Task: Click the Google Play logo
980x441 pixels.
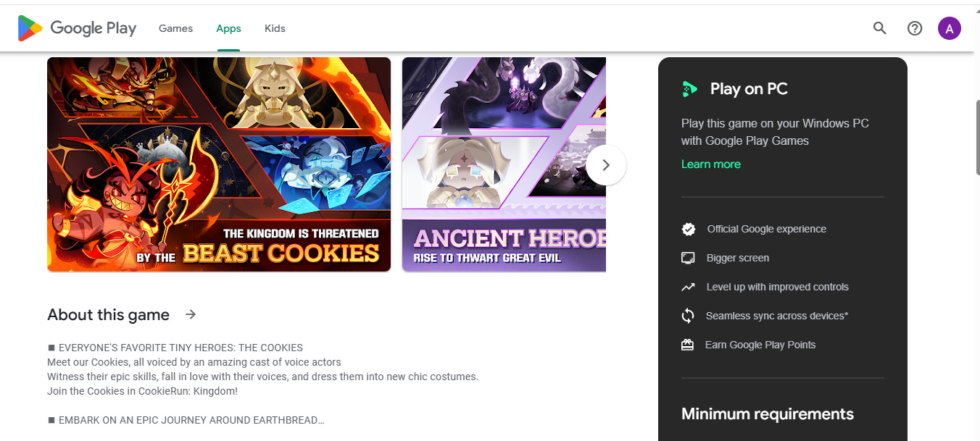Action: (77, 28)
